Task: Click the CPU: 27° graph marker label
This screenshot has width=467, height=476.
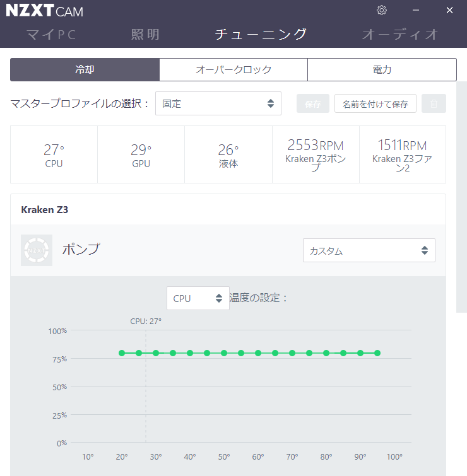Action: (146, 321)
